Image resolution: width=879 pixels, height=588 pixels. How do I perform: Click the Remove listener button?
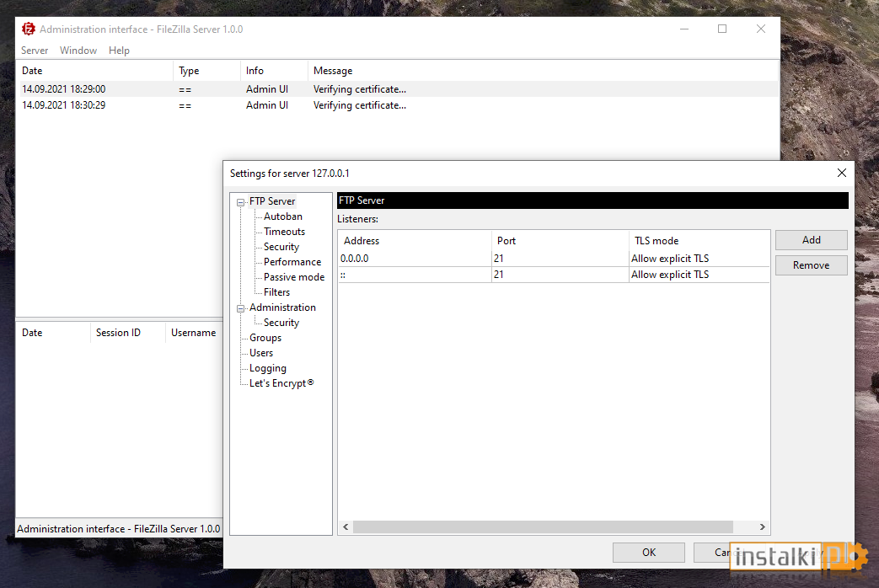[x=811, y=265]
